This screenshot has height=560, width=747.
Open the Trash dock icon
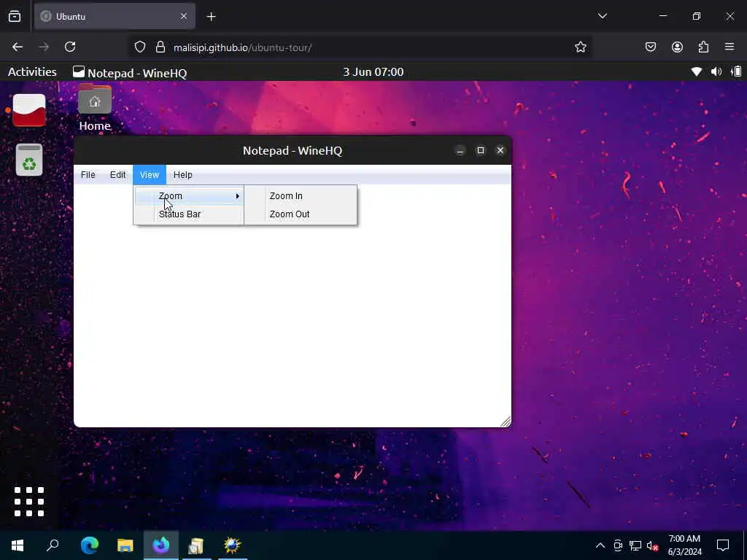click(x=29, y=160)
